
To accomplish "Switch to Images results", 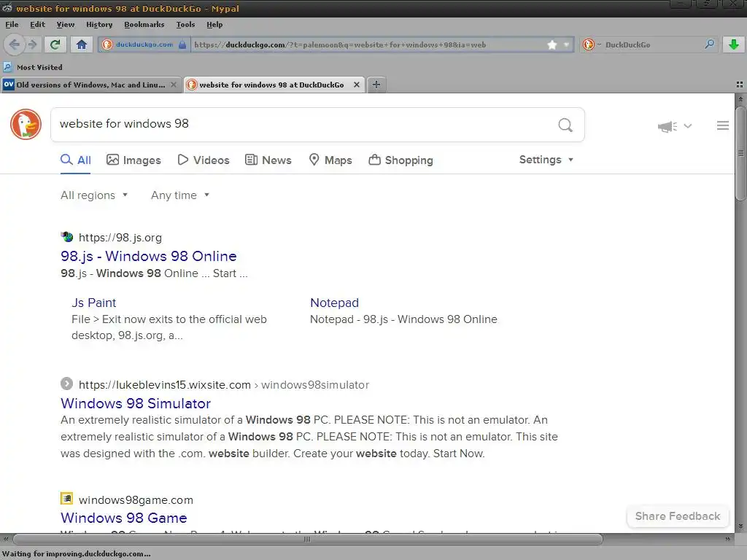I will tap(133, 160).
